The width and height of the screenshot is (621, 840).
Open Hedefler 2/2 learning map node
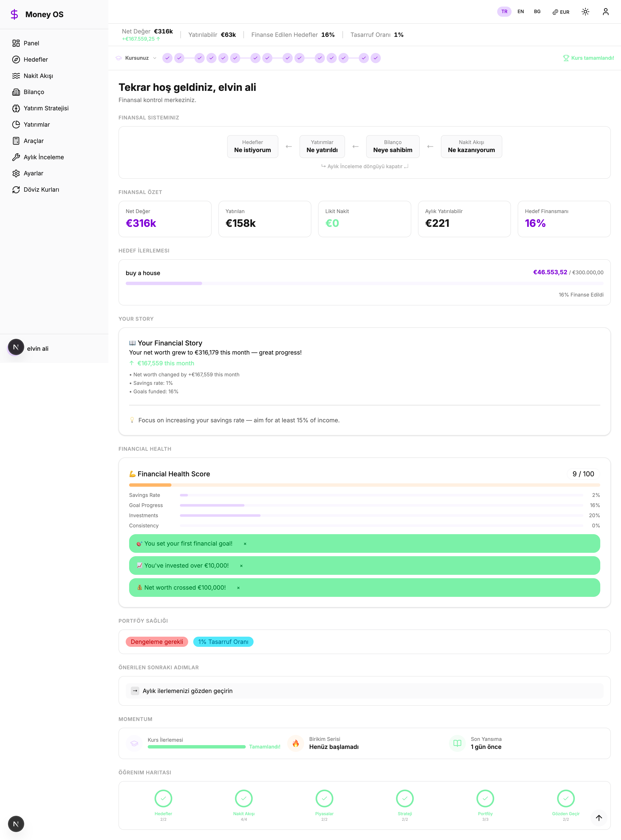pyautogui.click(x=163, y=805)
